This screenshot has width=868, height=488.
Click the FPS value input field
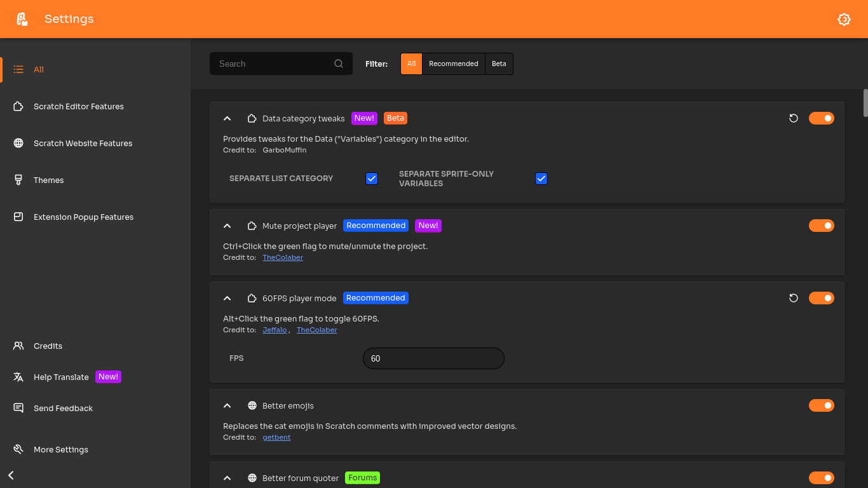tap(433, 358)
